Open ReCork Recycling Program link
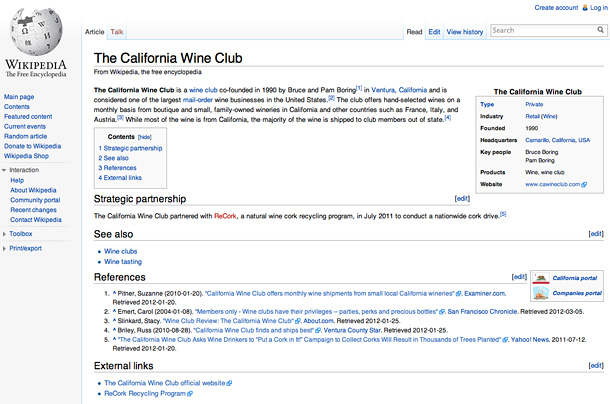Image resolution: width=610 pixels, height=404 pixels. point(145,393)
